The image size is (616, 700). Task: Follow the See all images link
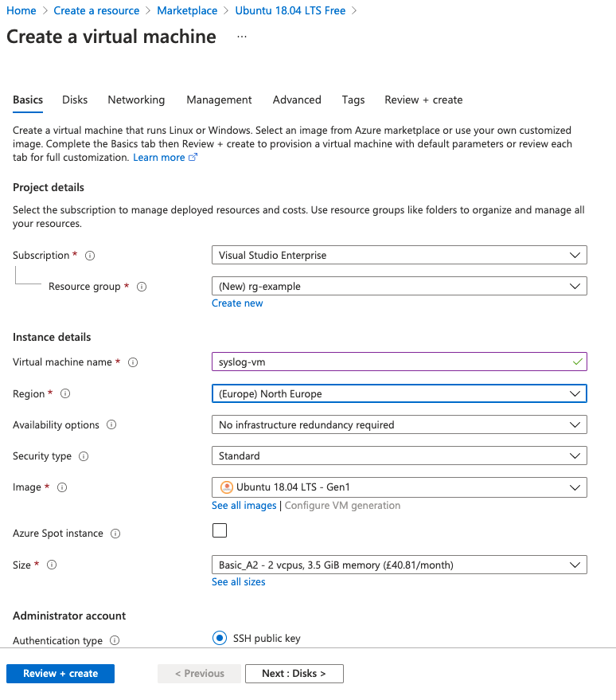(x=244, y=506)
